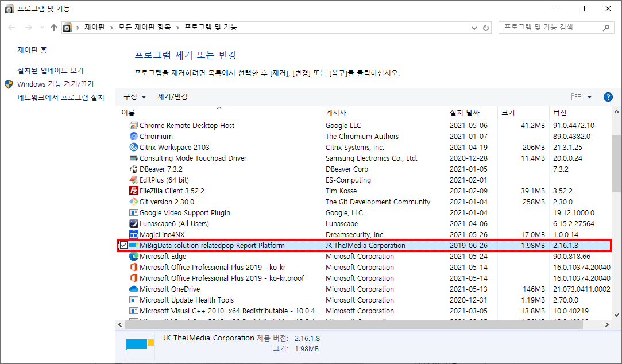Click 제어판 breadcrumb segment

pyautogui.click(x=95, y=28)
